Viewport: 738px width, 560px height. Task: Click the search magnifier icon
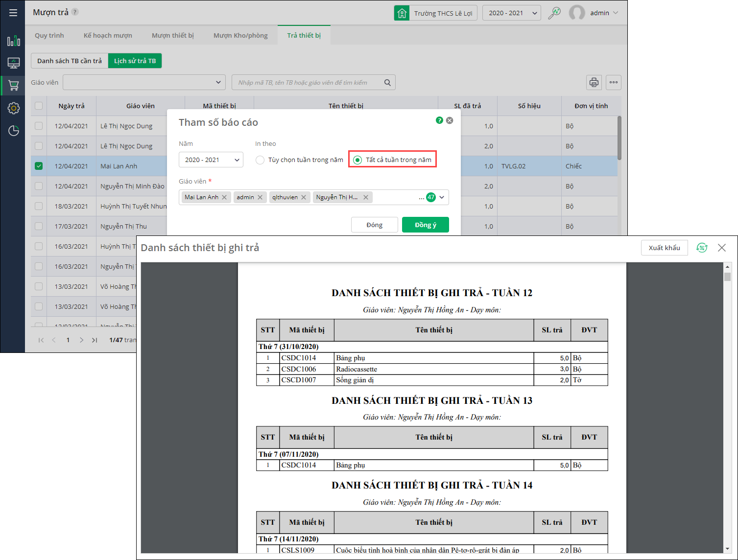coord(387,82)
